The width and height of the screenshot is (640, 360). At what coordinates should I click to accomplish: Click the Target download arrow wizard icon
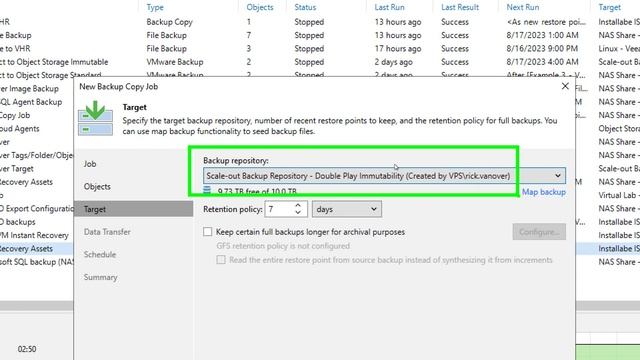click(x=96, y=118)
